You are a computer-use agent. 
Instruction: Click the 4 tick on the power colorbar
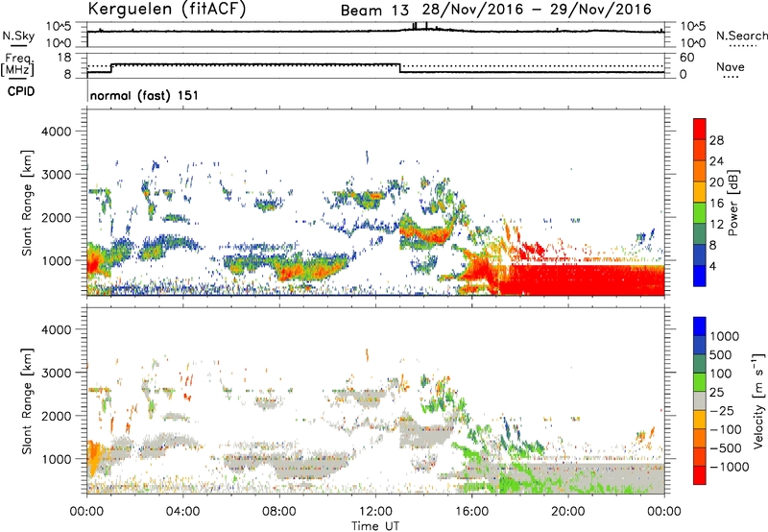coord(713,266)
